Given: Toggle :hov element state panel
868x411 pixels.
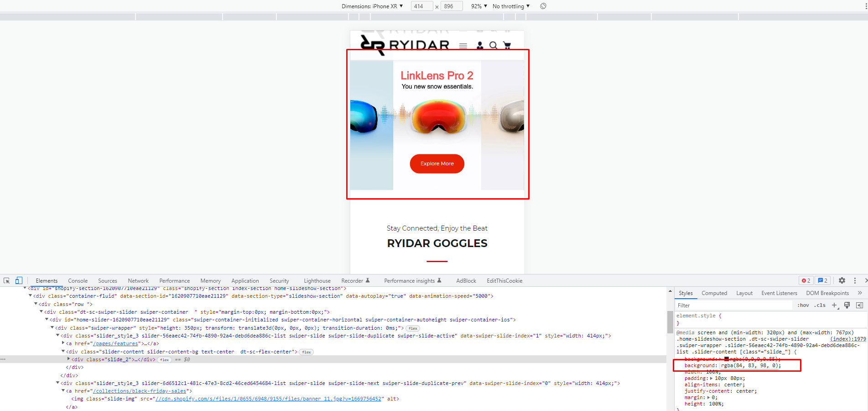Looking at the screenshot, I should pyautogui.click(x=803, y=305).
